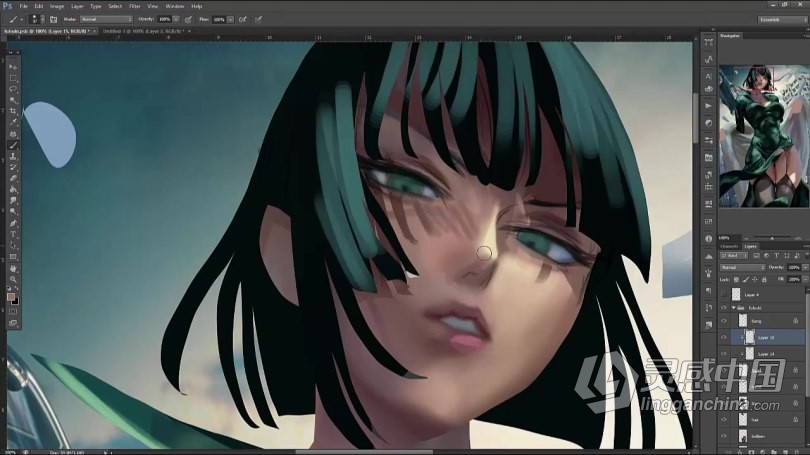Image resolution: width=810 pixels, height=455 pixels.
Task: Hide the Bang layer
Action: coord(724,321)
